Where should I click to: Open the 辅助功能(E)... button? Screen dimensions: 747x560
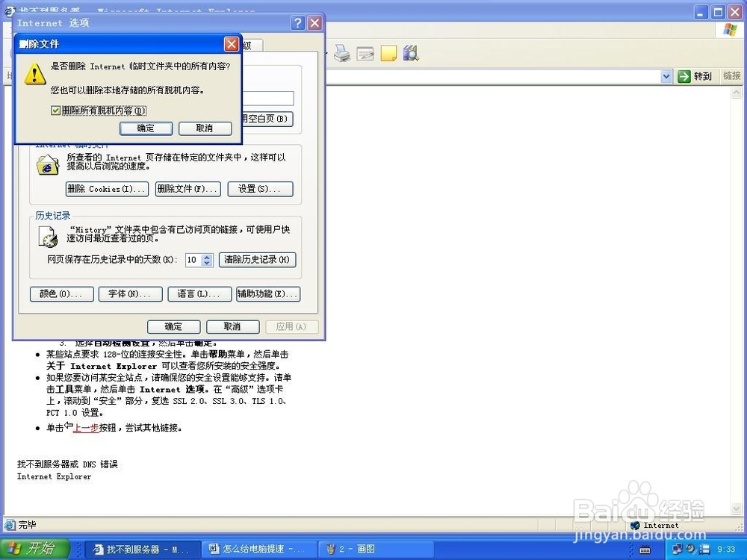[x=268, y=293]
